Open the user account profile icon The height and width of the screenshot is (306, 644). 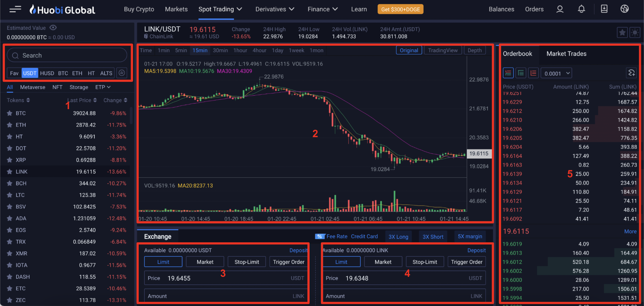click(560, 9)
